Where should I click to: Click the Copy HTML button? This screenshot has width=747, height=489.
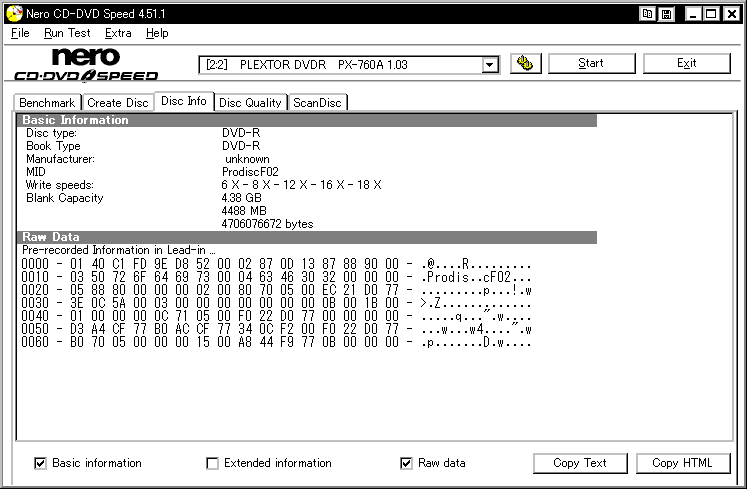(683, 463)
